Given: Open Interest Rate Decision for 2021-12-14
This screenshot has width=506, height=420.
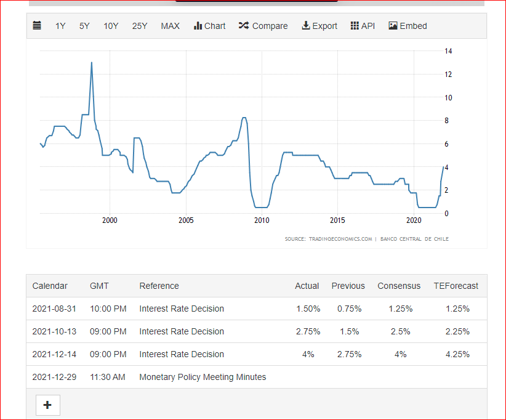Looking at the screenshot, I should 182,354.
